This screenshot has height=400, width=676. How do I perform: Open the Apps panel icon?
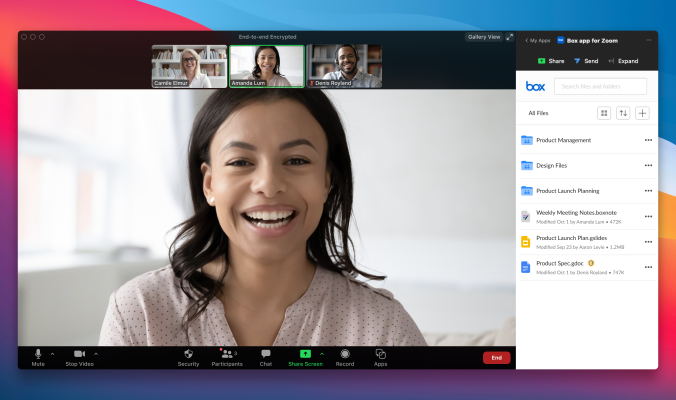click(381, 354)
